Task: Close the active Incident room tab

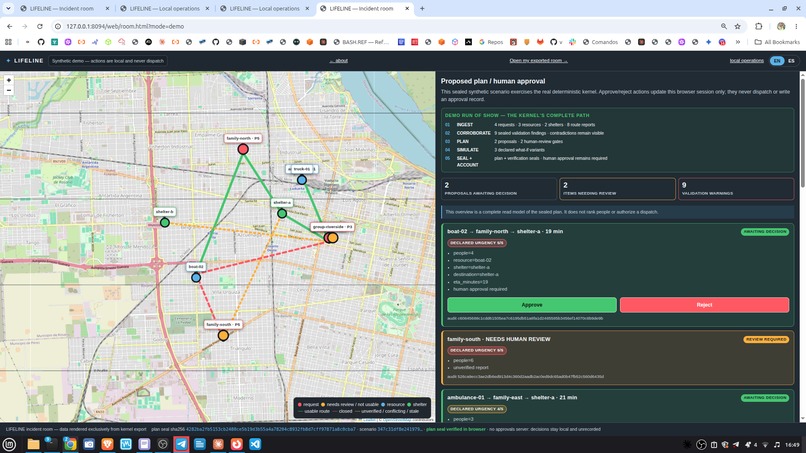Action: [407, 8]
